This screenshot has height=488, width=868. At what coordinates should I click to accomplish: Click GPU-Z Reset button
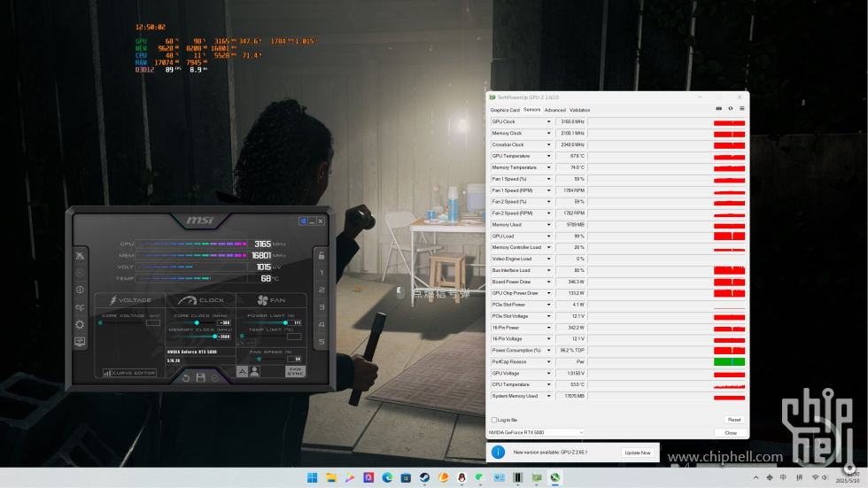click(734, 420)
